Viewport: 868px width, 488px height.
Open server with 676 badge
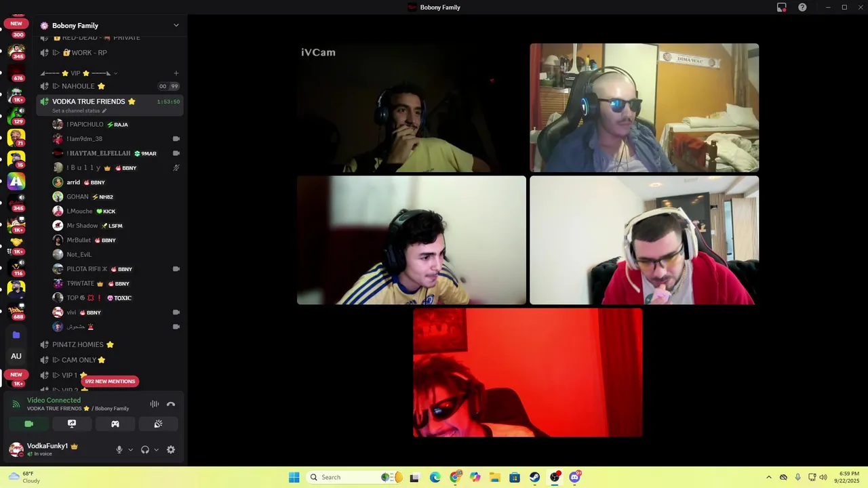click(17, 73)
